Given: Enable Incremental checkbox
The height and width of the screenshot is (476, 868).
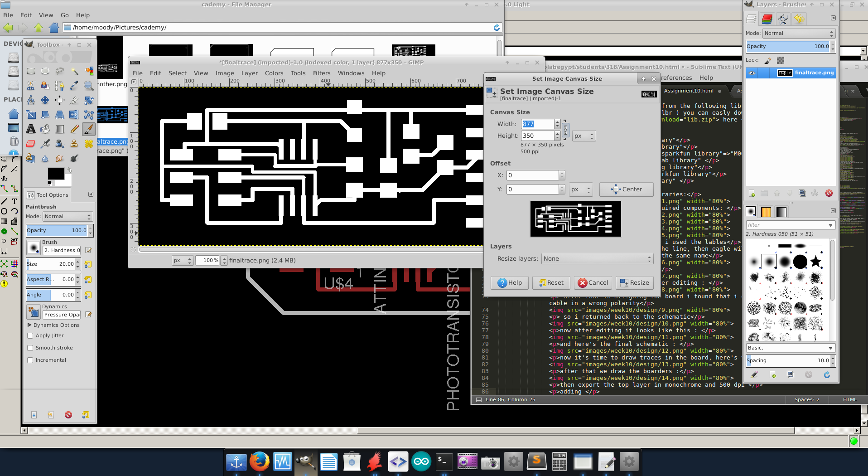Looking at the screenshot, I should (30, 360).
